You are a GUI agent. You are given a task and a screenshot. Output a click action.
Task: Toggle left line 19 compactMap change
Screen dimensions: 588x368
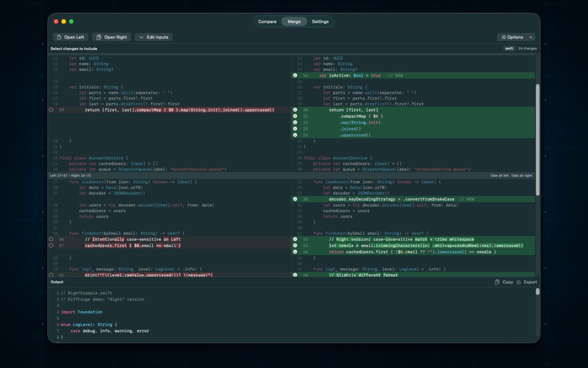[x=51, y=110]
